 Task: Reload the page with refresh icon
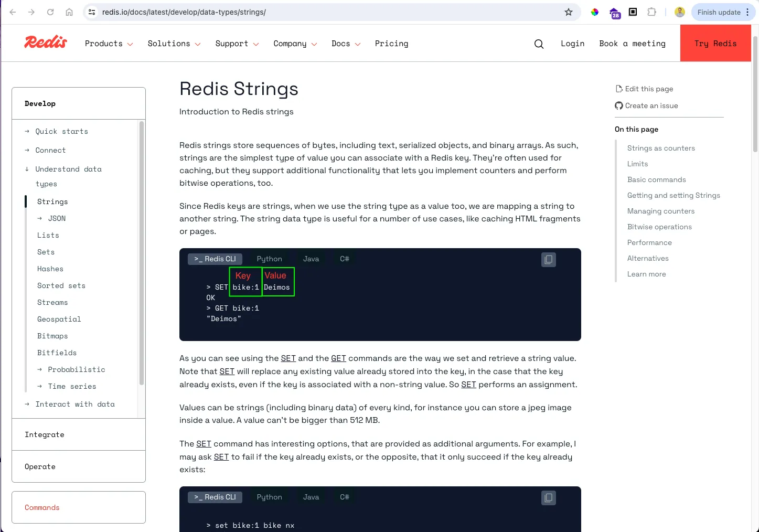(50, 12)
